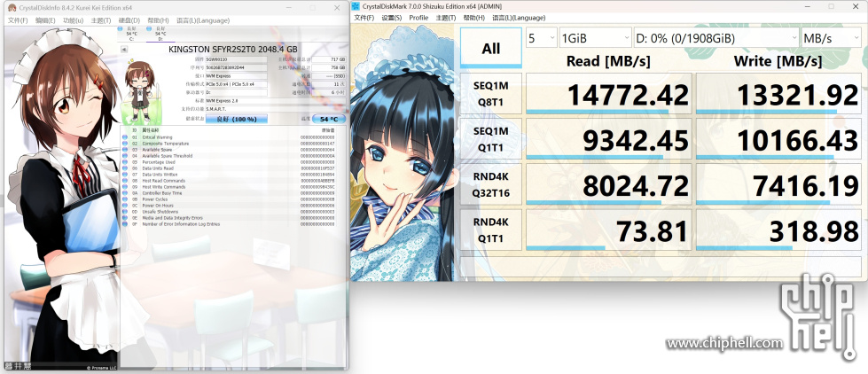Click status dot for Host Read Commands
868x374 pixels.
tap(125, 181)
